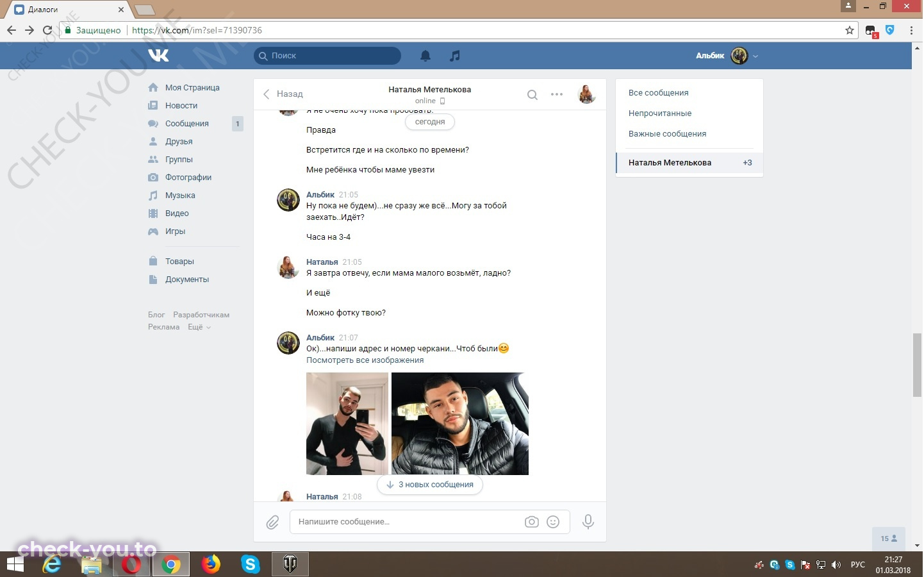924x577 pixels.
Task: Click the volume speaker tray icon
Action: 836,565
